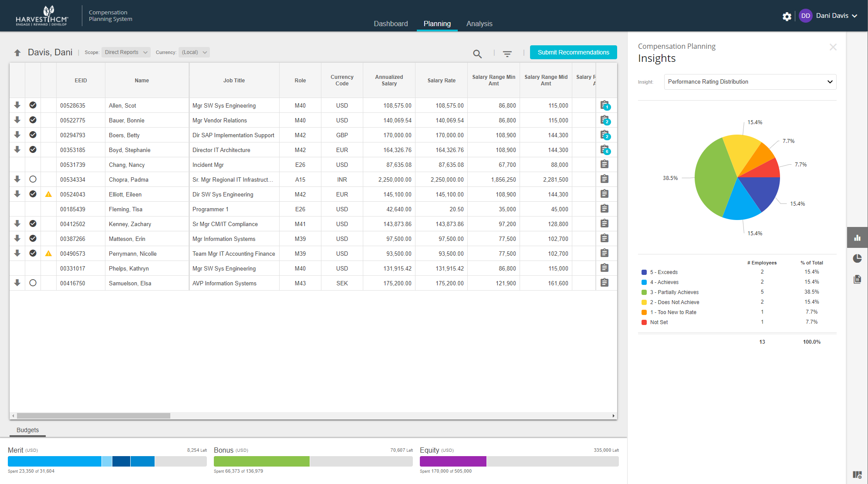868x484 pixels.
Task: Switch to the Analysis tab
Action: [x=479, y=24]
